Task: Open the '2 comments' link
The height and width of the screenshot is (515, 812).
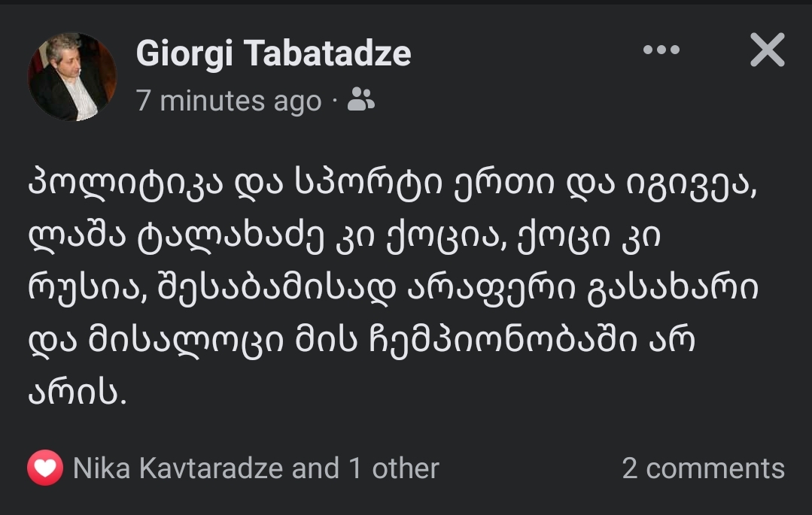Action: [x=703, y=468]
